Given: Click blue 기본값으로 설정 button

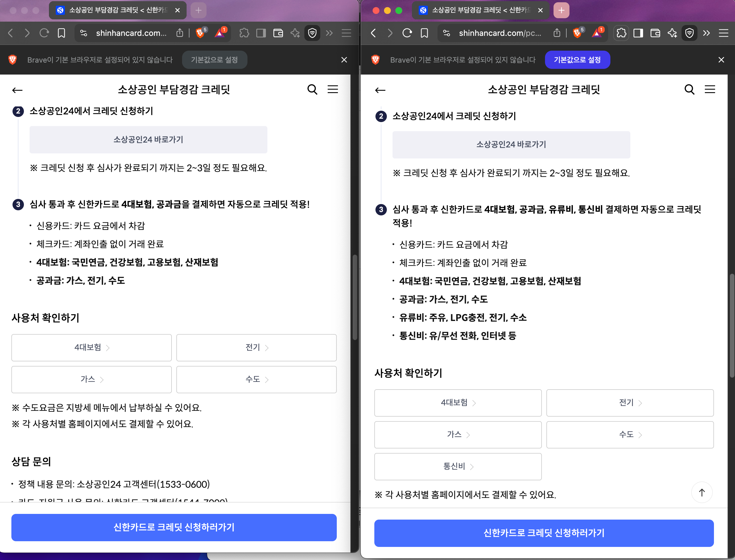Looking at the screenshot, I should (577, 60).
